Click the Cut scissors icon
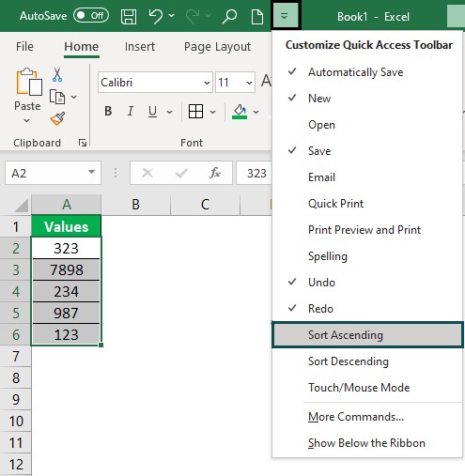Screen dimensions: 465x476 (x=57, y=74)
